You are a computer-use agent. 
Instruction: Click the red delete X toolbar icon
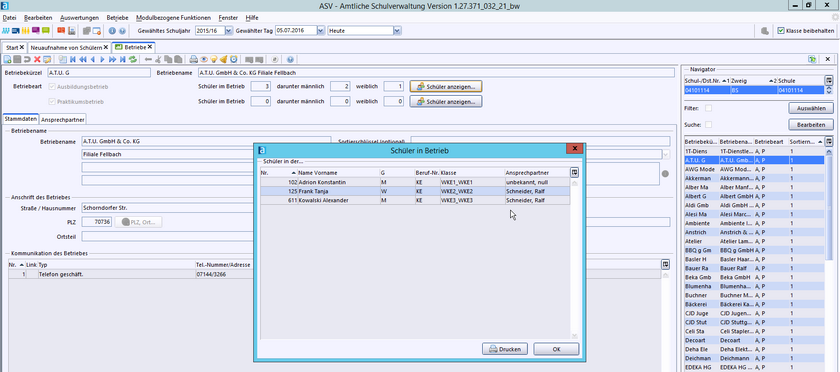(37, 59)
